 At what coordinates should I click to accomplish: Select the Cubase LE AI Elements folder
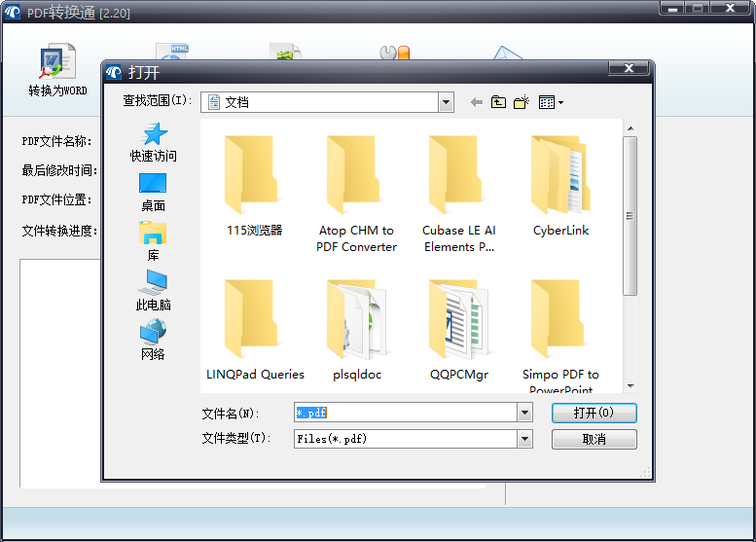pos(459,194)
